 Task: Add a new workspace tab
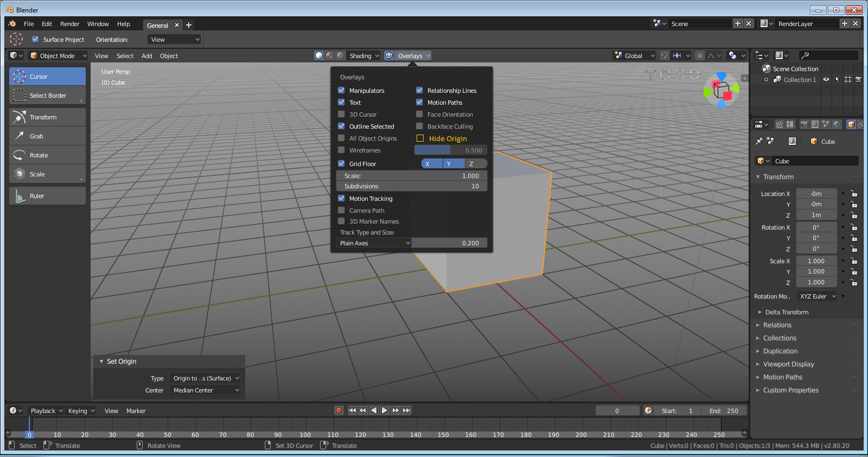click(189, 25)
